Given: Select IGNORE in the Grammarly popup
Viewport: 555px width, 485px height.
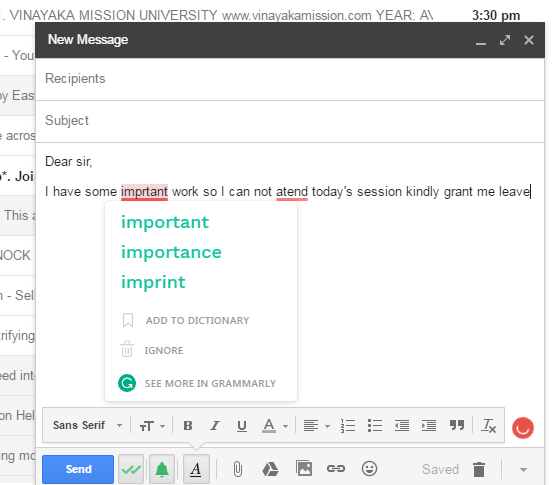Looking at the screenshot, I should coord(164,351).
